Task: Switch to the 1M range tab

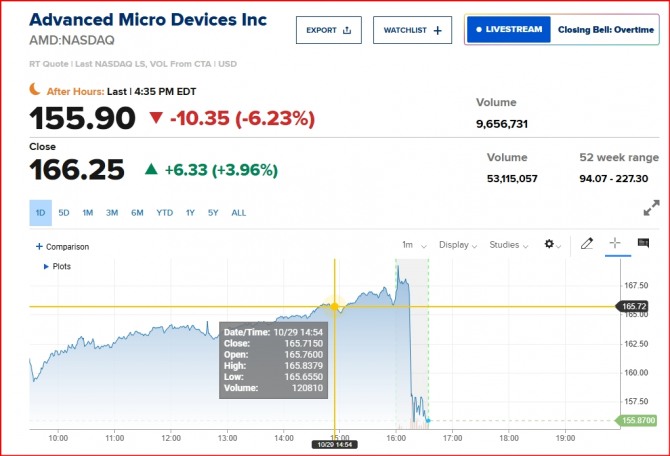Action: click(88, 213)
